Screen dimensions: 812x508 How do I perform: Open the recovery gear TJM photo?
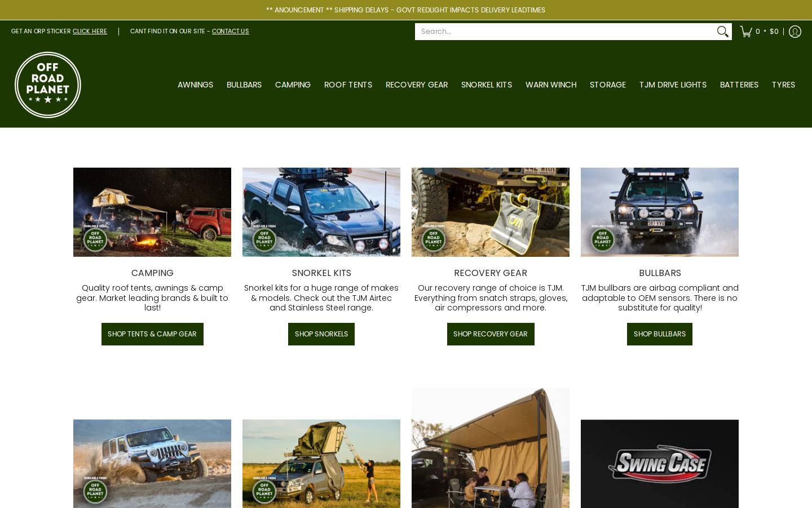491,212
